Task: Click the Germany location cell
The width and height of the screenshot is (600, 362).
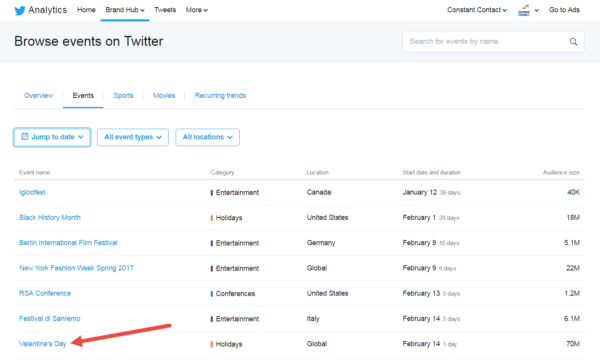Action: [321, 243]
